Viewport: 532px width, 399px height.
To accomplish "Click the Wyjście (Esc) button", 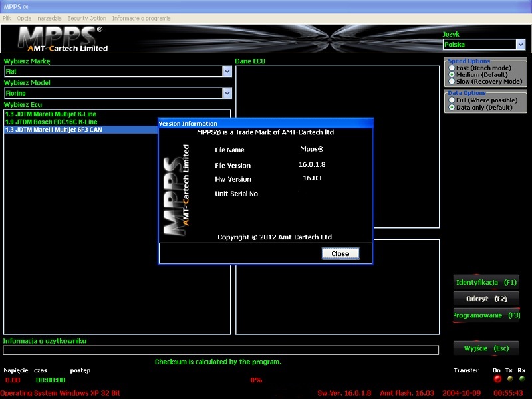I will 486,348.
